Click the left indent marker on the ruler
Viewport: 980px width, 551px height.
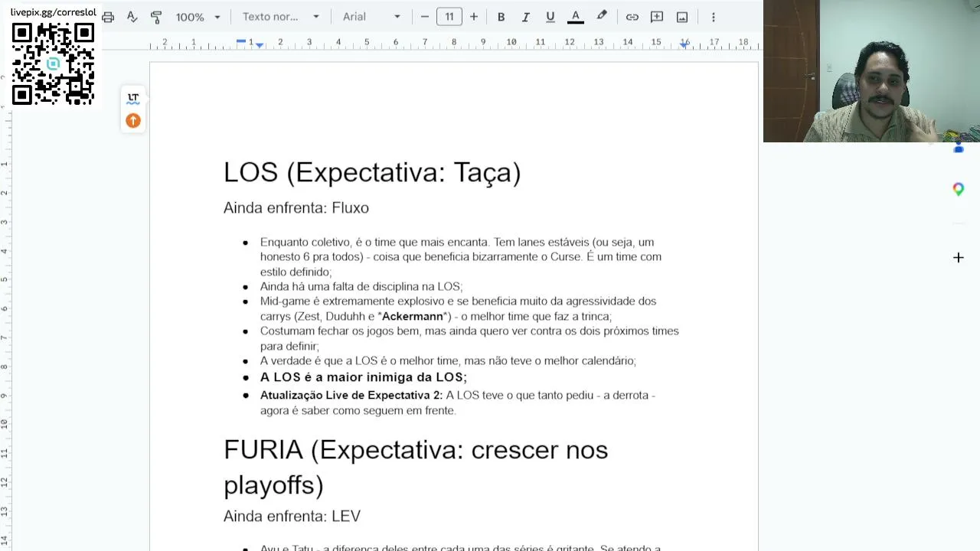coord(260,46)
